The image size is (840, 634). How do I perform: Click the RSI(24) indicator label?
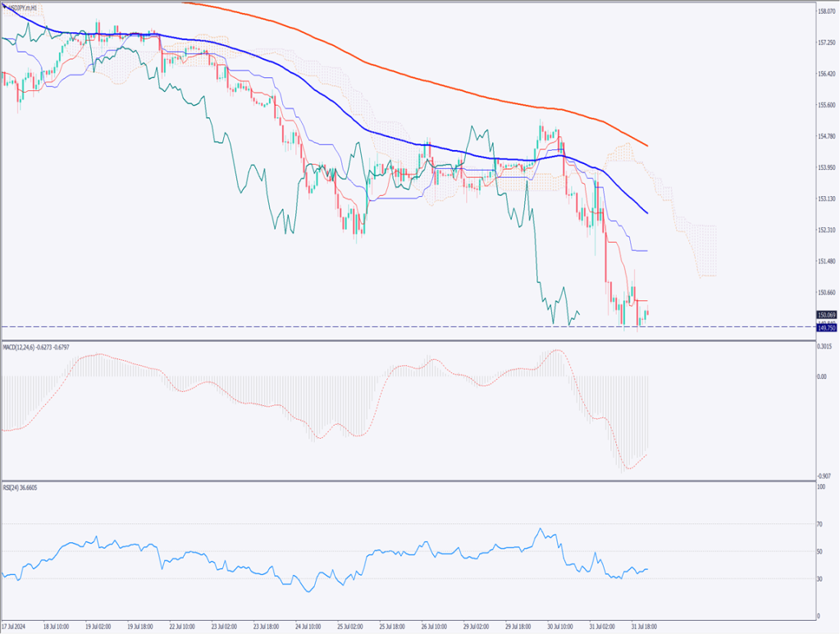point(21,488)
